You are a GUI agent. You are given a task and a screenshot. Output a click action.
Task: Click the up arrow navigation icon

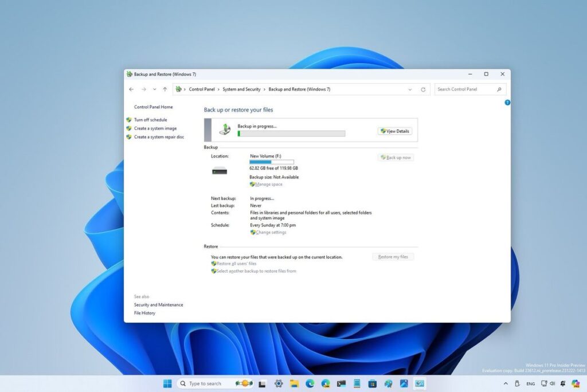pos(165,89)
